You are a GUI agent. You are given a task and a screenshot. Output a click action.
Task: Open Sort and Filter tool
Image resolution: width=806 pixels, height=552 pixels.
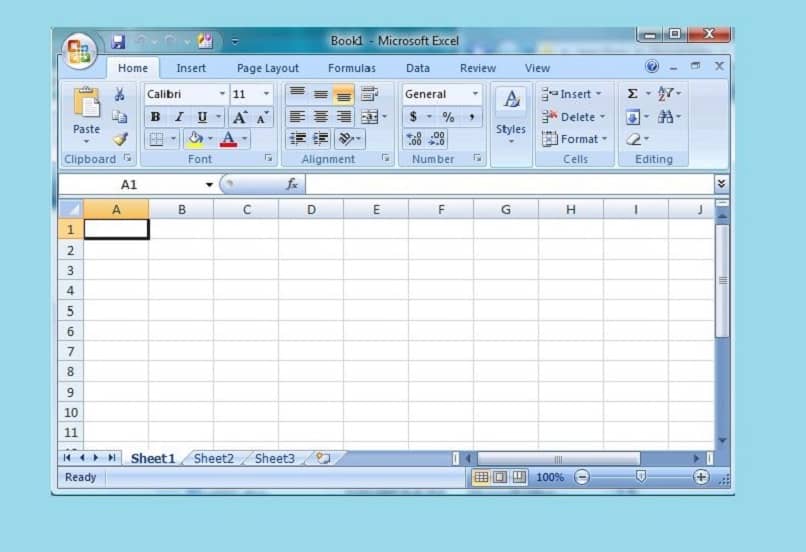pos(666,94)
